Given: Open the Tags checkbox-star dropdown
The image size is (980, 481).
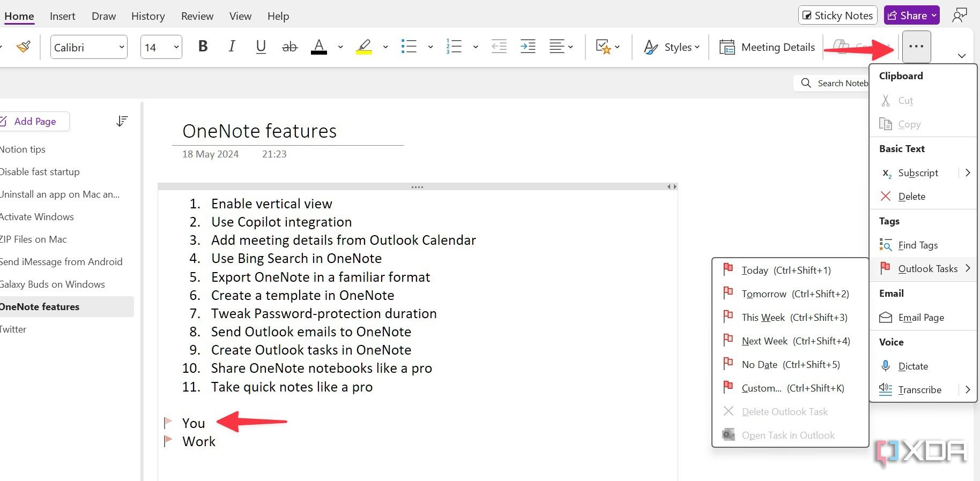Looking at the screenshot, I should pos(608,47).
